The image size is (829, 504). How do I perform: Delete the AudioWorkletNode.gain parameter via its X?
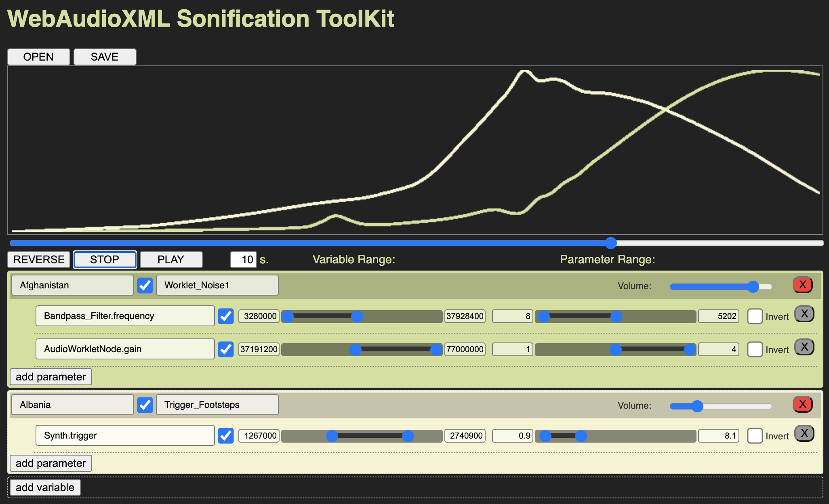pyautogui.click(x=804, y=347)
